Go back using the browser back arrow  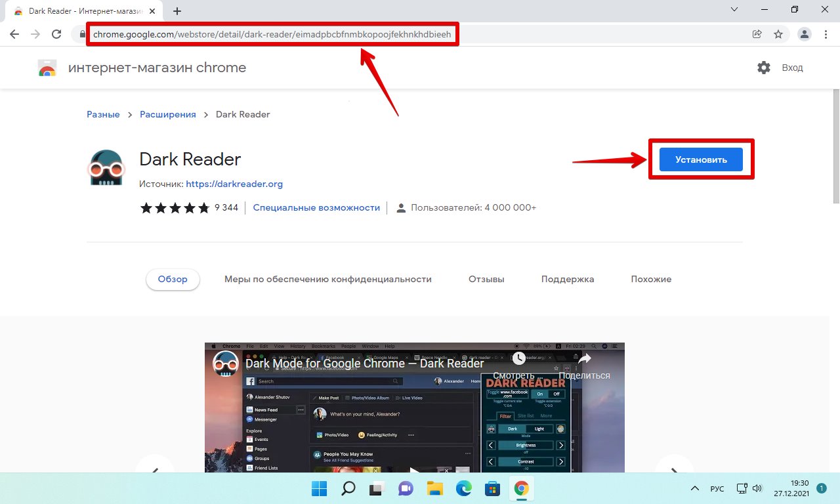[14, 34]
